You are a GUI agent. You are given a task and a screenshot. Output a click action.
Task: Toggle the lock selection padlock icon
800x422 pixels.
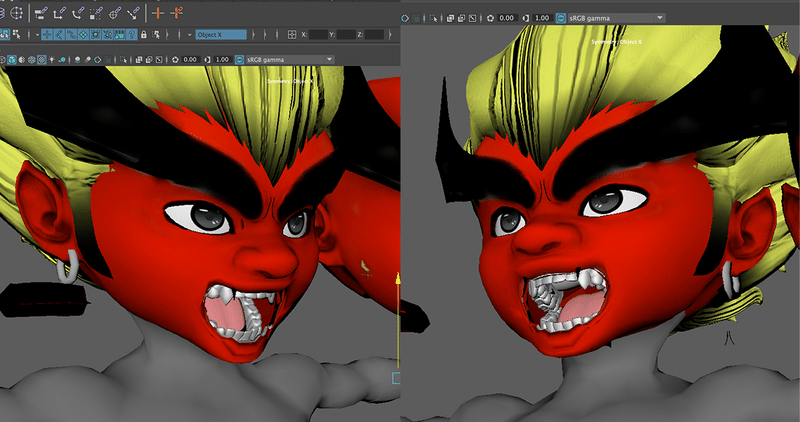144,35
